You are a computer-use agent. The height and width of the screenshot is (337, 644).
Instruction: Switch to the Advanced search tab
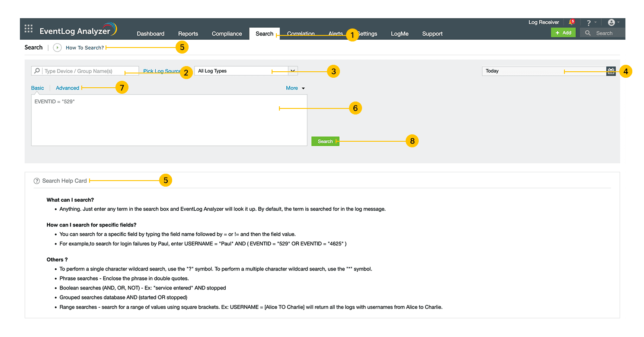coord(67,88)
